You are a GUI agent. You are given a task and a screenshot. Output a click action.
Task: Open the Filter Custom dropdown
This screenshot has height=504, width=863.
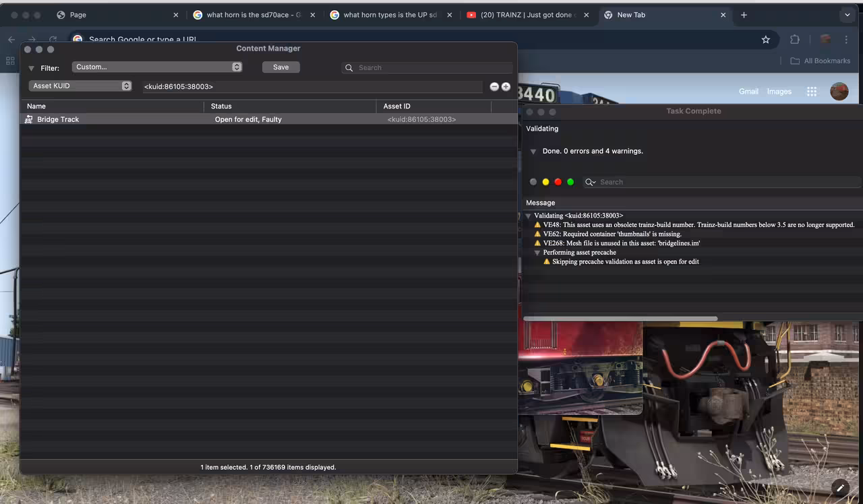157,67
